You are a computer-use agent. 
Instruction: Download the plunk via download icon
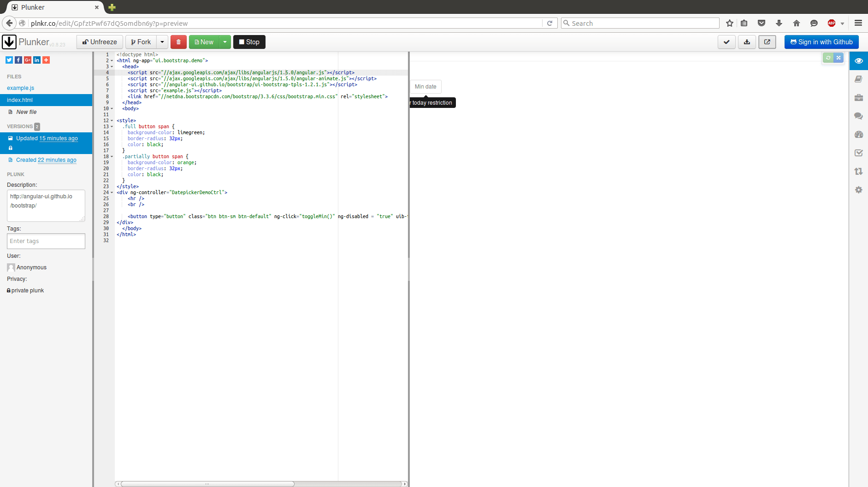coord(747,42)
